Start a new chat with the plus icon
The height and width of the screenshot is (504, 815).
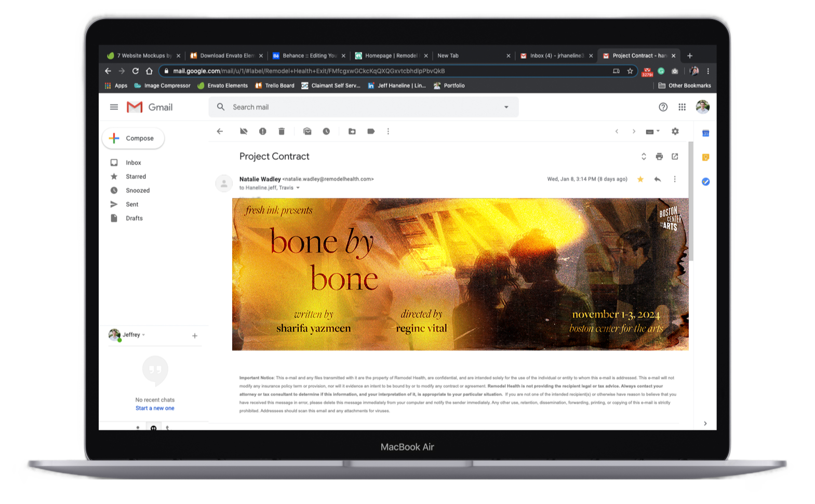click(195, 336)
